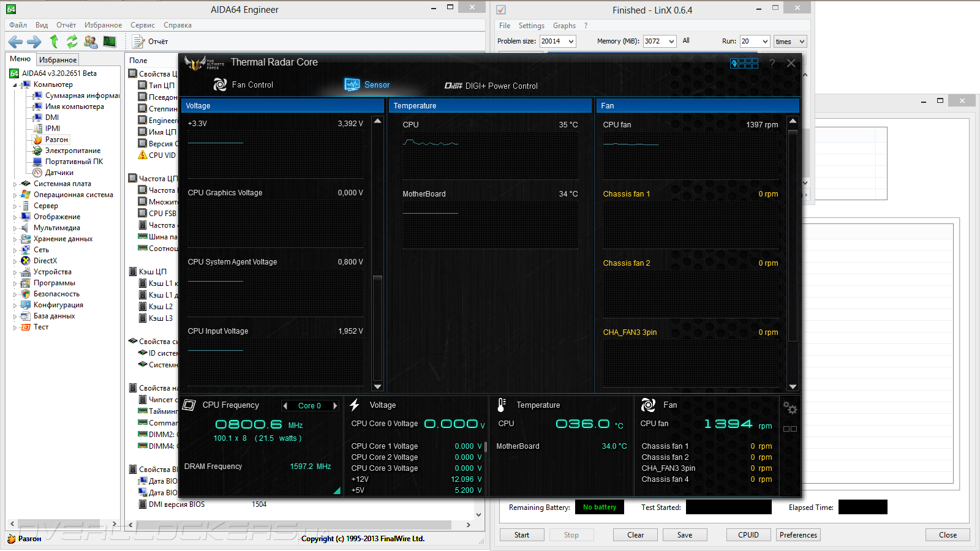Click the green refresh arrows icon
Image resolution: width=980 pixels, height=551 pixels.
[72, 42]
